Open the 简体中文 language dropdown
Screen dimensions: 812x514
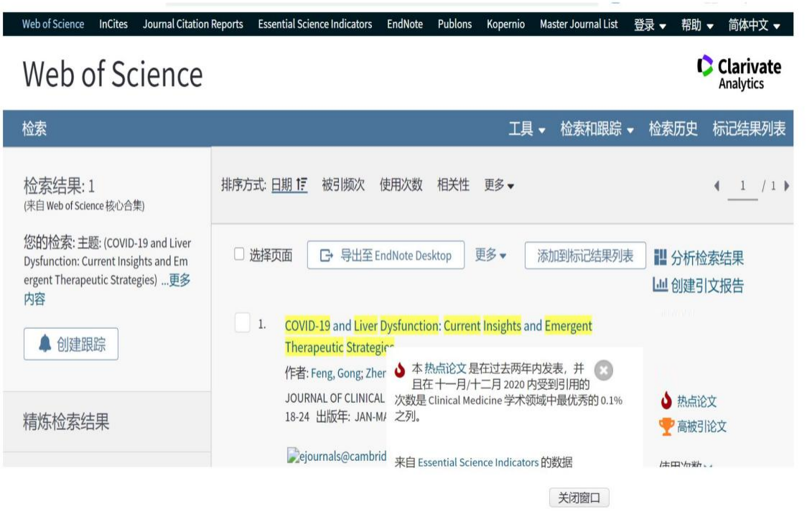pos(754,24)
